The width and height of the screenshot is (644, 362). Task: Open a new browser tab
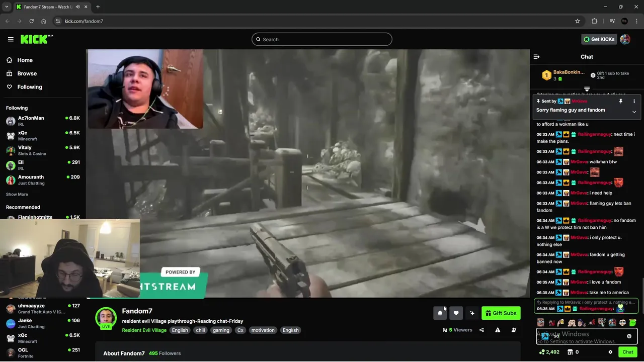point(98,7)
